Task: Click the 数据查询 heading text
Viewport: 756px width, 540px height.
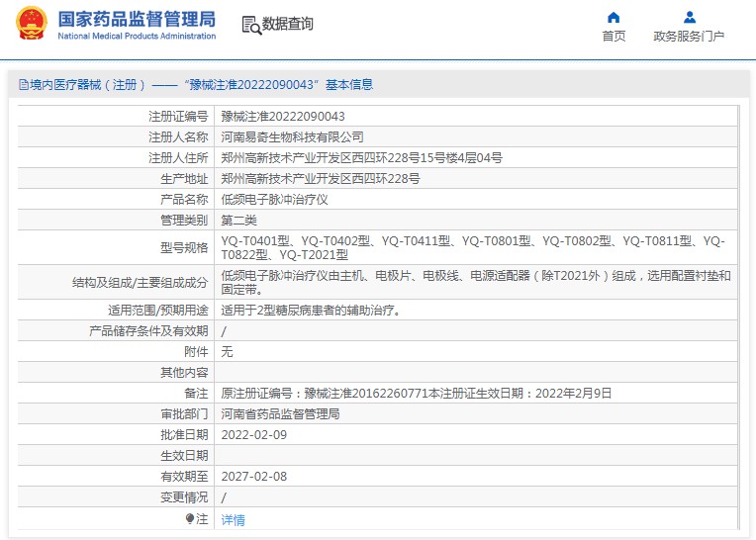Action: (287, 24)
